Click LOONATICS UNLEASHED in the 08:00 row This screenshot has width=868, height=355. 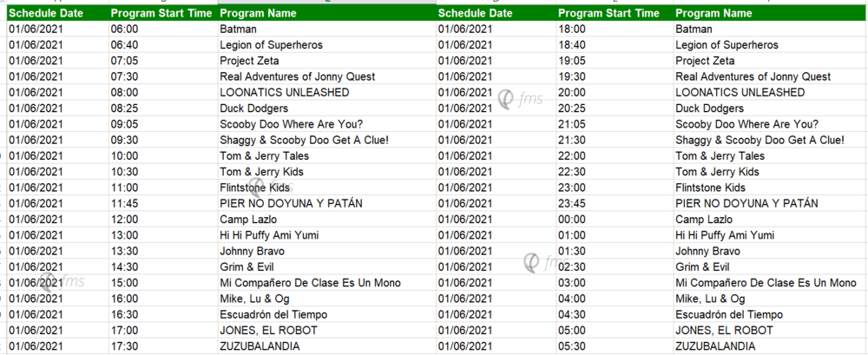pos(284,92)
